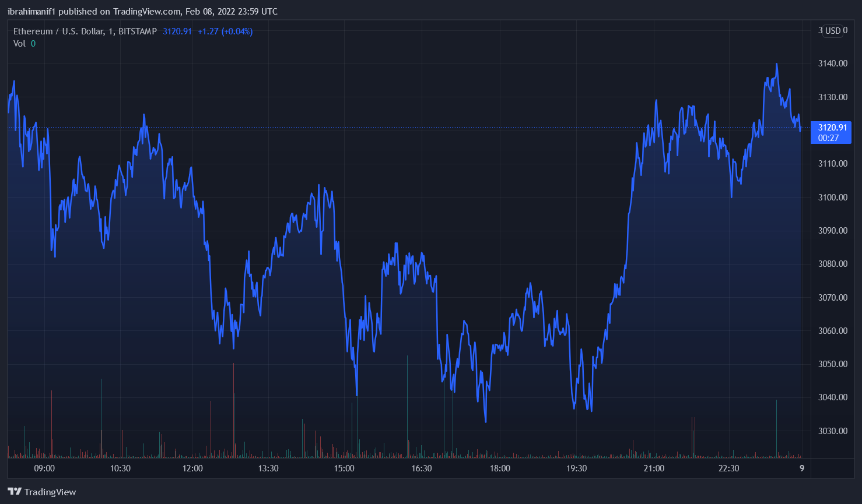
Task: Click the +1.27 (+0.04%) change value
Action: (225, 31)
